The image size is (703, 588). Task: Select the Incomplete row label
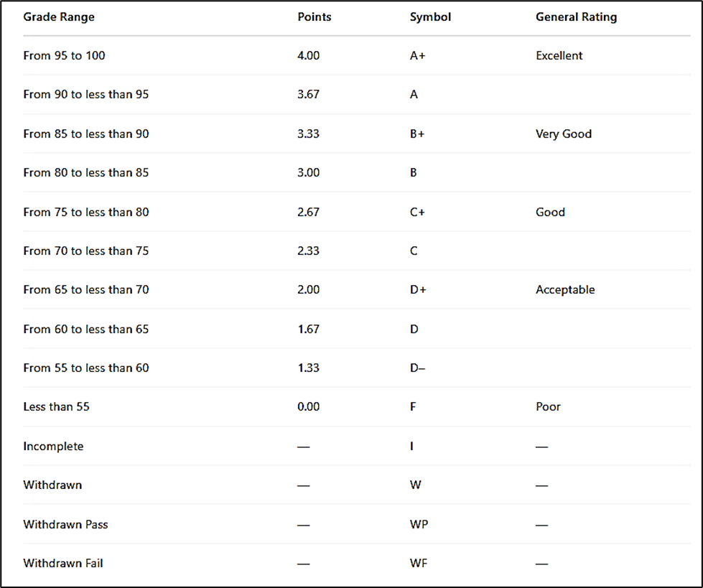(x=53, y=446)
